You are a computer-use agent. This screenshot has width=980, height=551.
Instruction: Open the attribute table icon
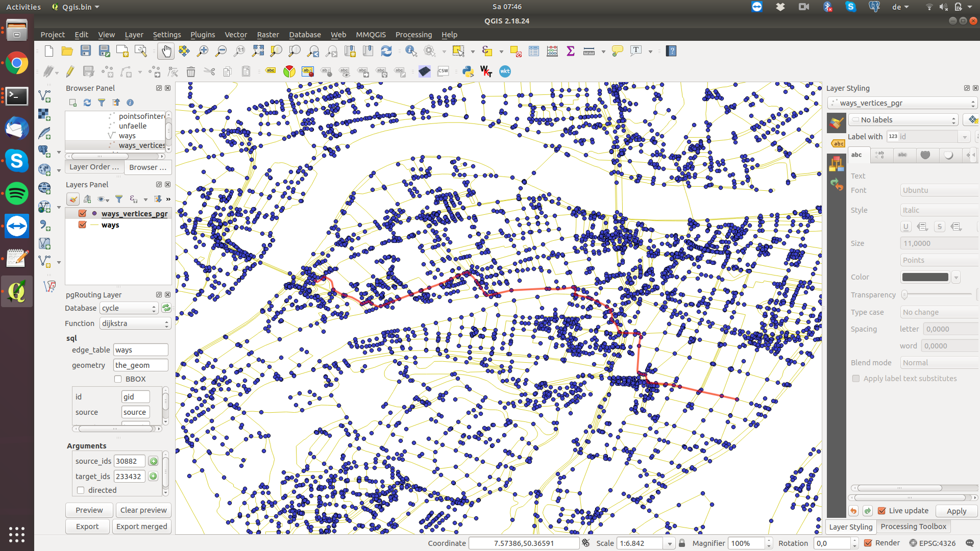pyautogui.click(x=534, y=51)
